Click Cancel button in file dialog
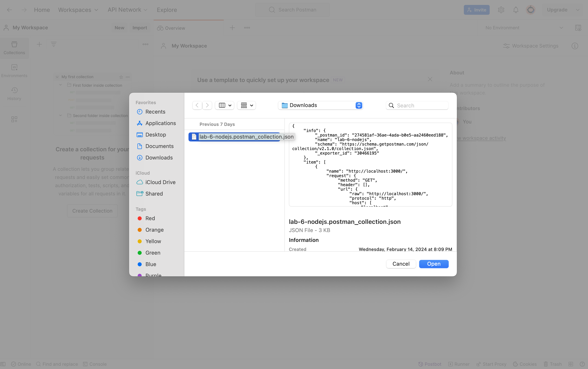 [x=401, y=264]
